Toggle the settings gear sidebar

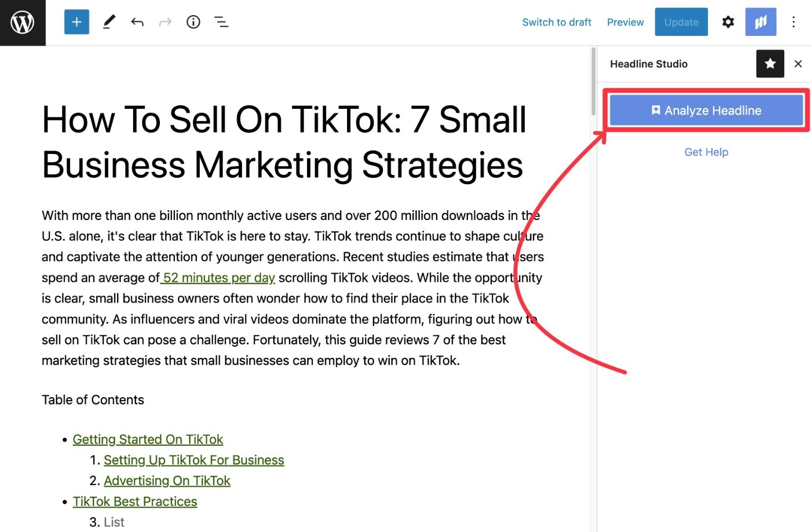point(728,22)
